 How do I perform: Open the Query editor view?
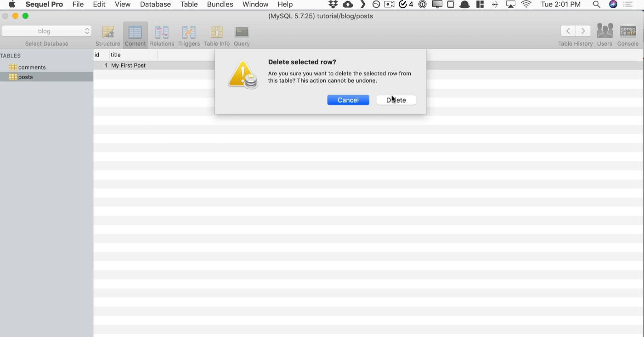click(x=242, y=36)
